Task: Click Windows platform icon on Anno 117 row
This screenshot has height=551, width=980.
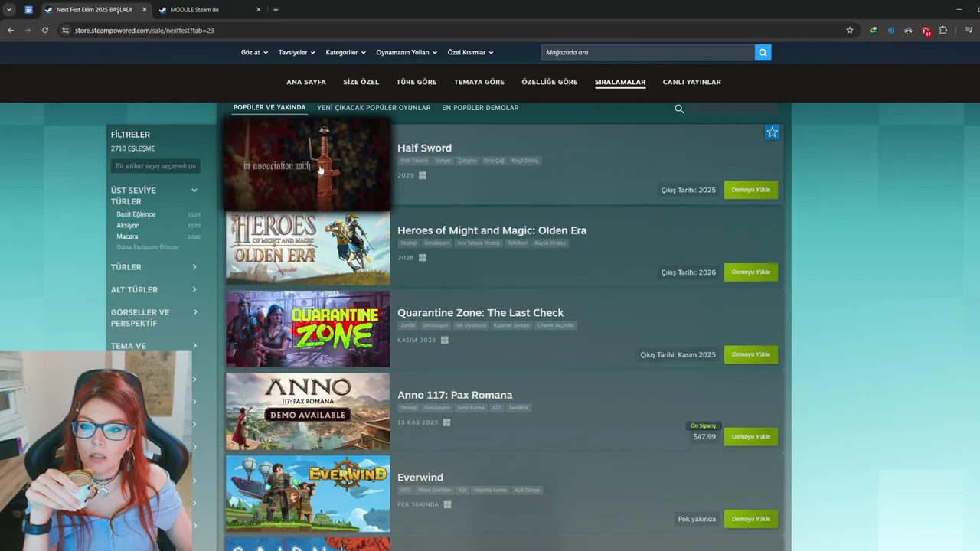Action: click(x=446, y=422)
